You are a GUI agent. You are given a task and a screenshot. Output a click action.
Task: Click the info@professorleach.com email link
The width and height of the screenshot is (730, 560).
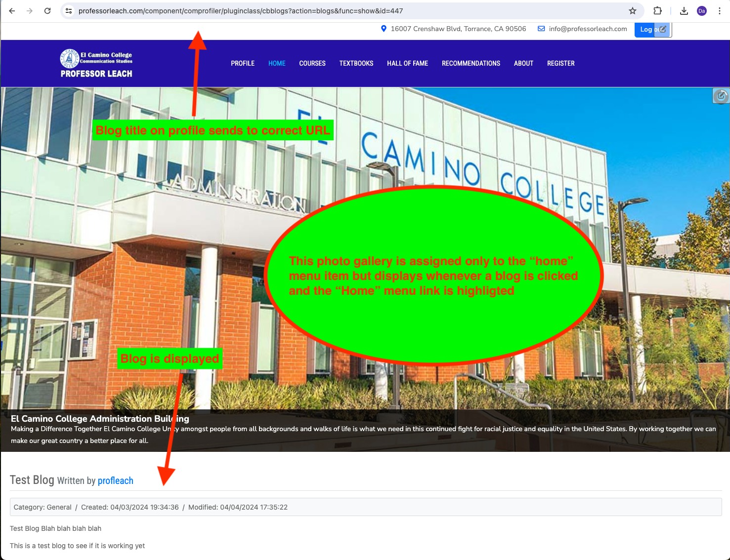pyautogui.click(x=588, y=29)
